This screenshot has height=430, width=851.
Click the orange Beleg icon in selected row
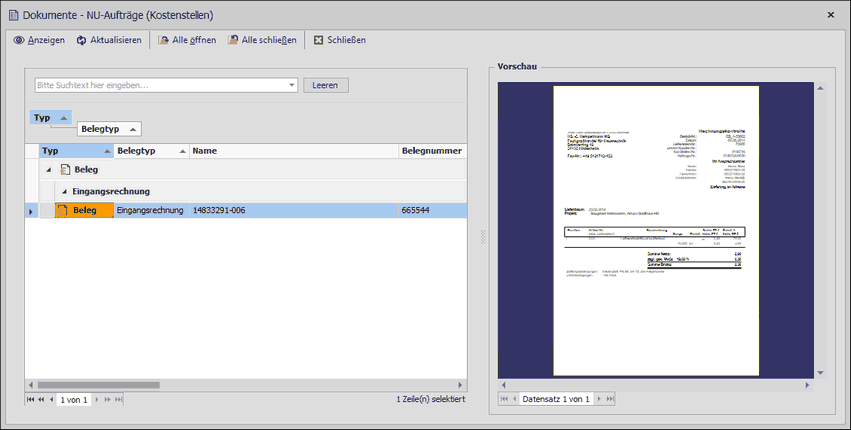(62, 211)
